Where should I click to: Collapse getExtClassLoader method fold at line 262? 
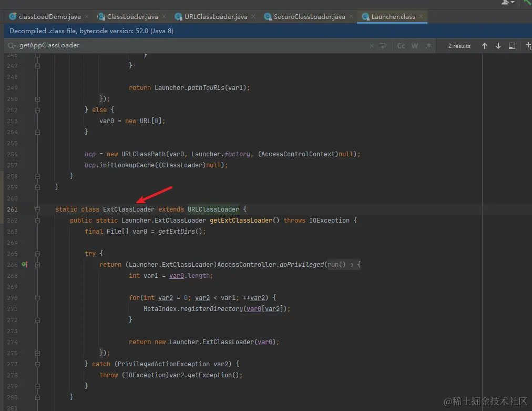pos(38,221)
